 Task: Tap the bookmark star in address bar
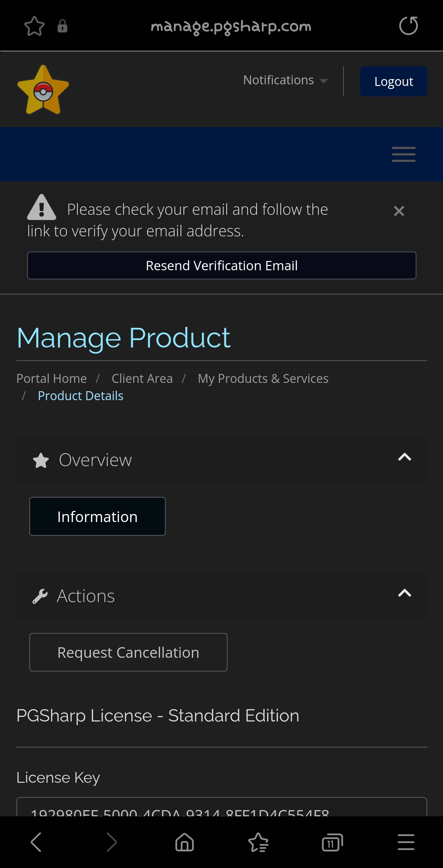click(x=34, y=26)
